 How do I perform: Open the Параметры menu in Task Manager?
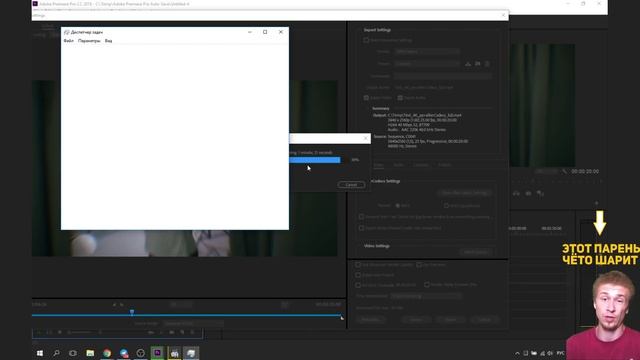tap(89, 41)
